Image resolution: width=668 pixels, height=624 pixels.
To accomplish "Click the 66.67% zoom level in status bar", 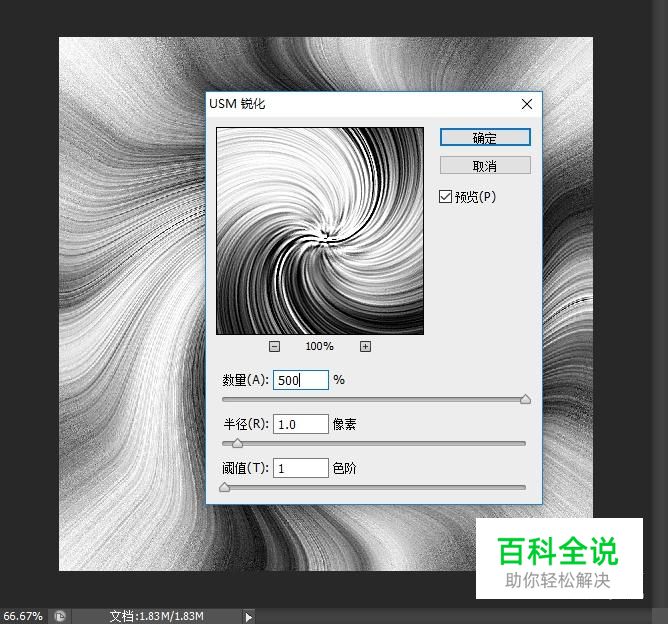I will (x=23, y=616).
